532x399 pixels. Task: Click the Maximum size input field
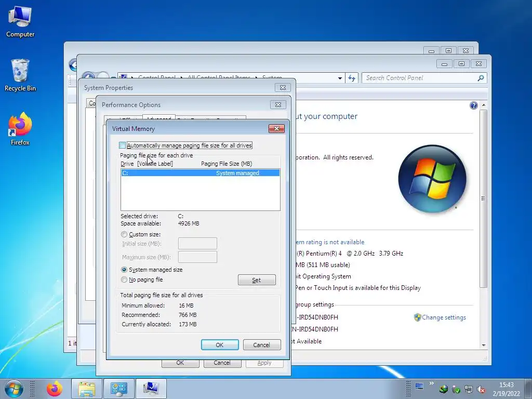click(x=197, y=257)
